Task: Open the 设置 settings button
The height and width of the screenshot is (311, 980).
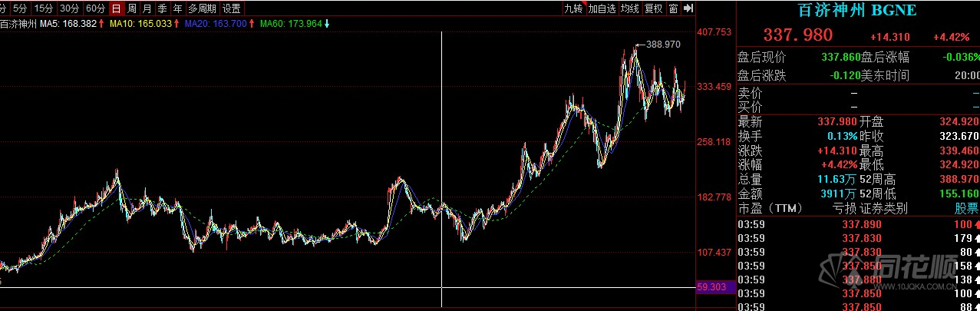Action: 231,8
